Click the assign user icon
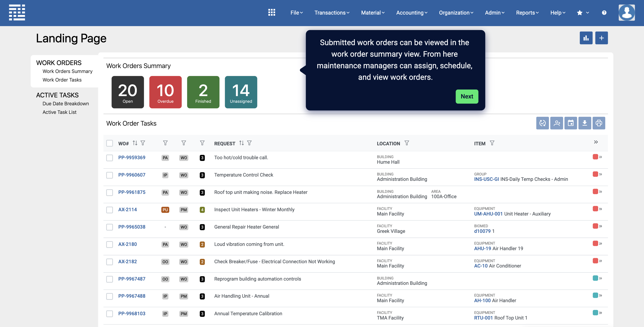644x327 pixels. point(556,123)
